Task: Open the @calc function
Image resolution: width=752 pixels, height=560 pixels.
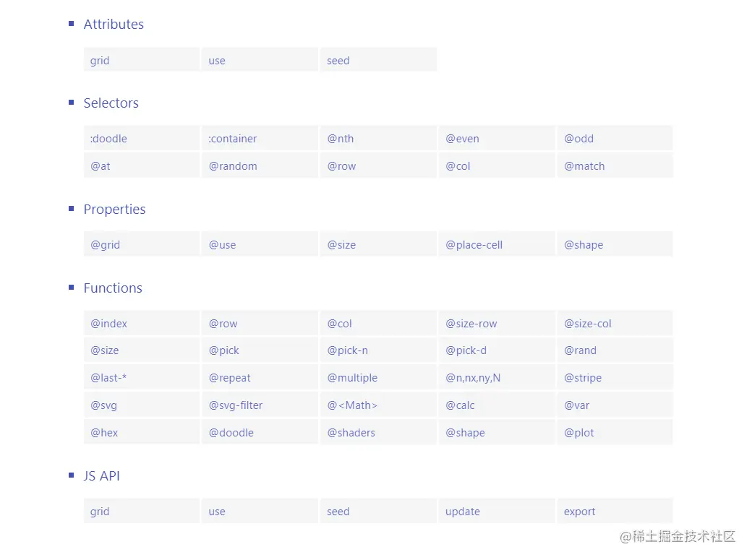Action: [497, 405]
